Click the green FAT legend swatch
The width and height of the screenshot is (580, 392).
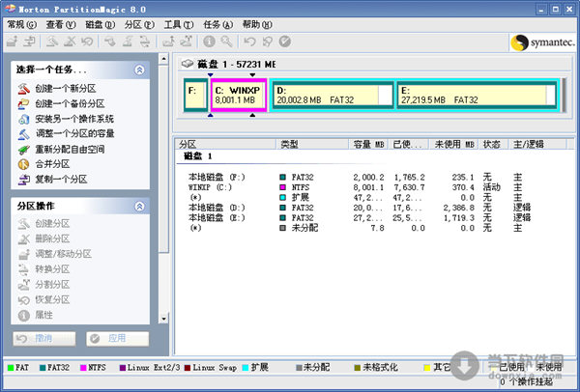coord(11,368)
